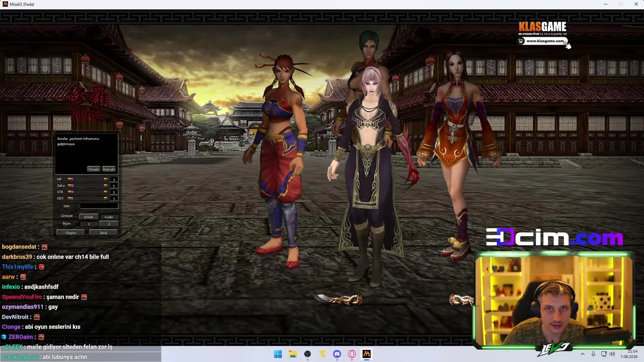Click the HP stat value box
Screen dimensions: 644x362
(x=114, y=179)
